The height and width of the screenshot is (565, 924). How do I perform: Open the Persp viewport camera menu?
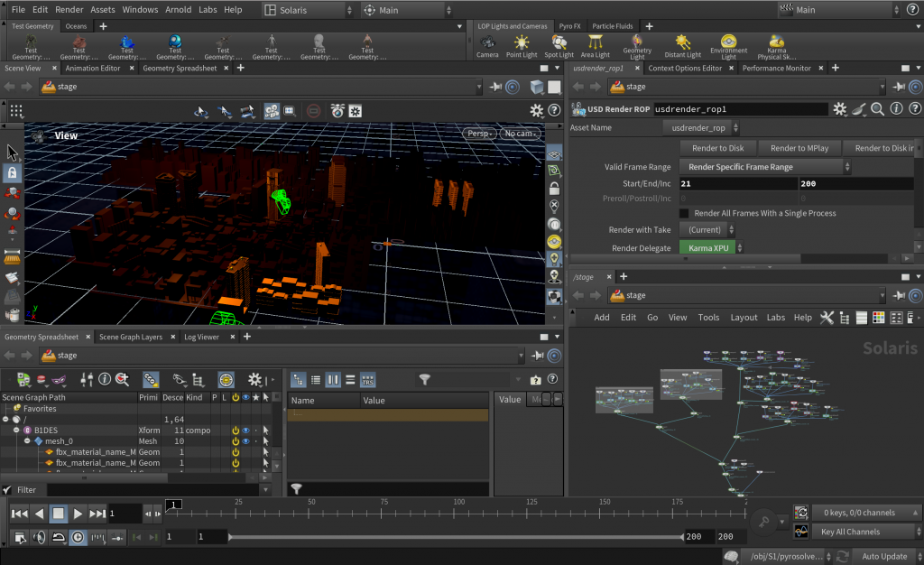tap(479, 134)
